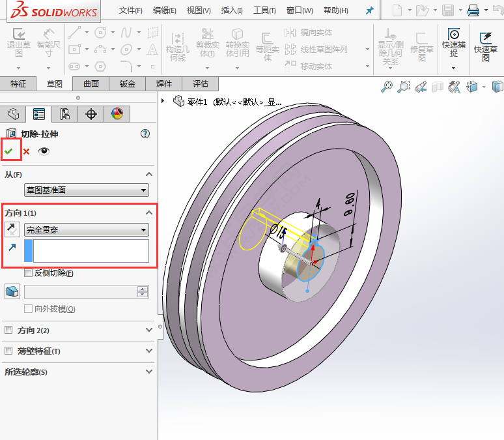
Task: Open DimXpertManager crosshair tab
Action: pos(91,114)
